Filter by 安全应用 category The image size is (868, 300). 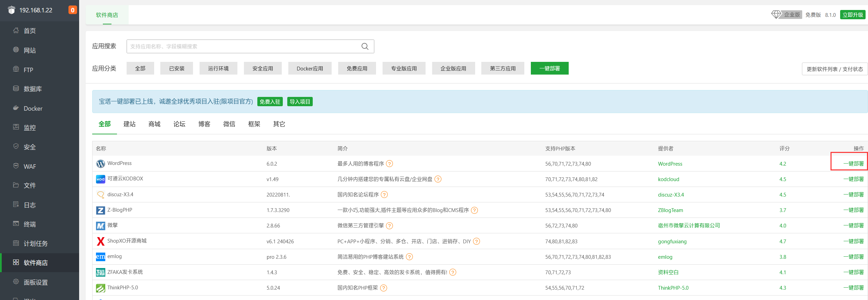tap(263, 68)
